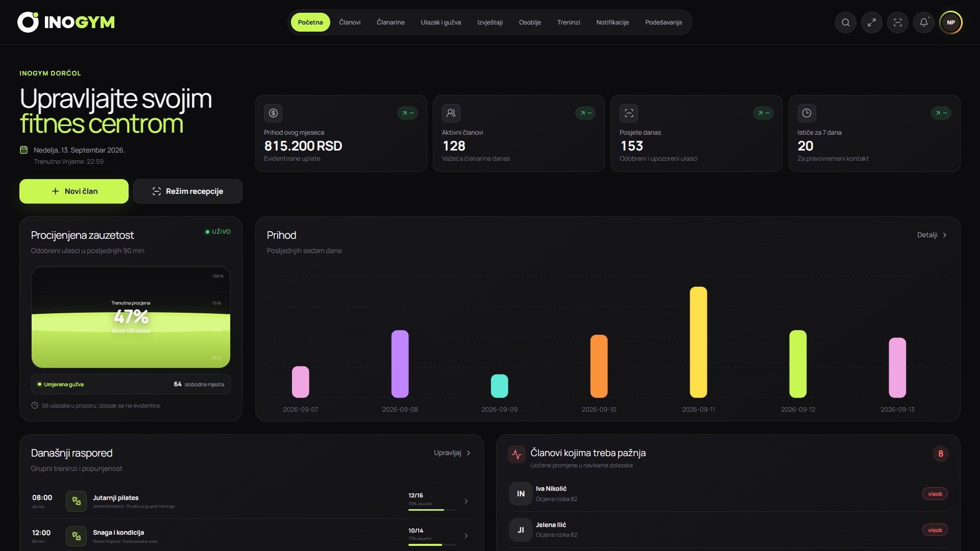
Task: Click the calendar icon next to the date
Action: point(23,150)
